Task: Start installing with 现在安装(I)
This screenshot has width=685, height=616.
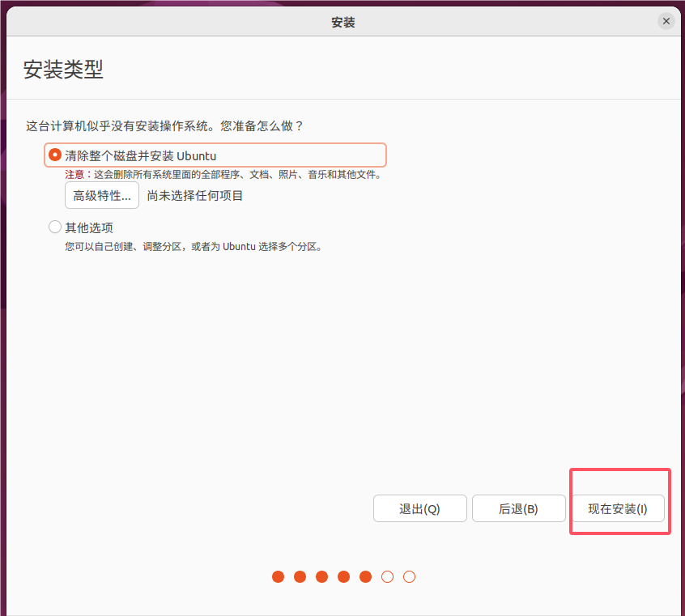Action: click(618, 509)
